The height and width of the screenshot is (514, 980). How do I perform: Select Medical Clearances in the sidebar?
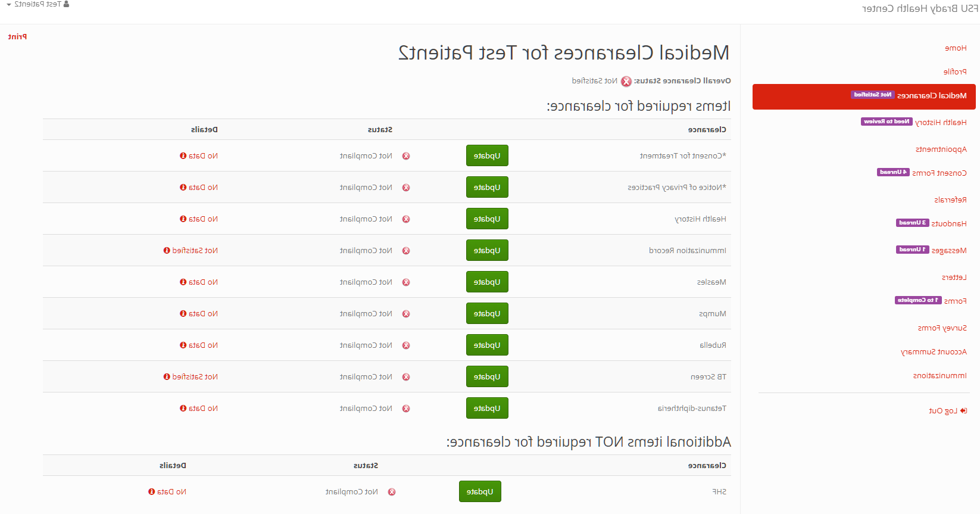[x=864, y=96]
